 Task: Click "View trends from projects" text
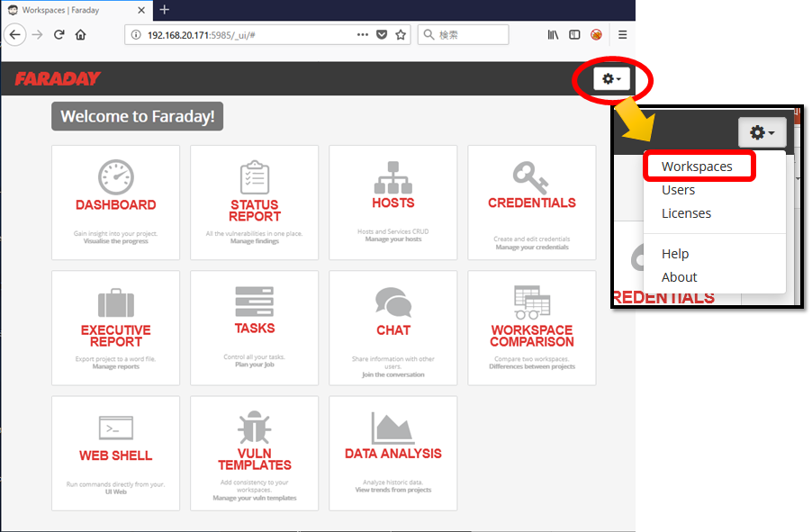coord(393,490)
